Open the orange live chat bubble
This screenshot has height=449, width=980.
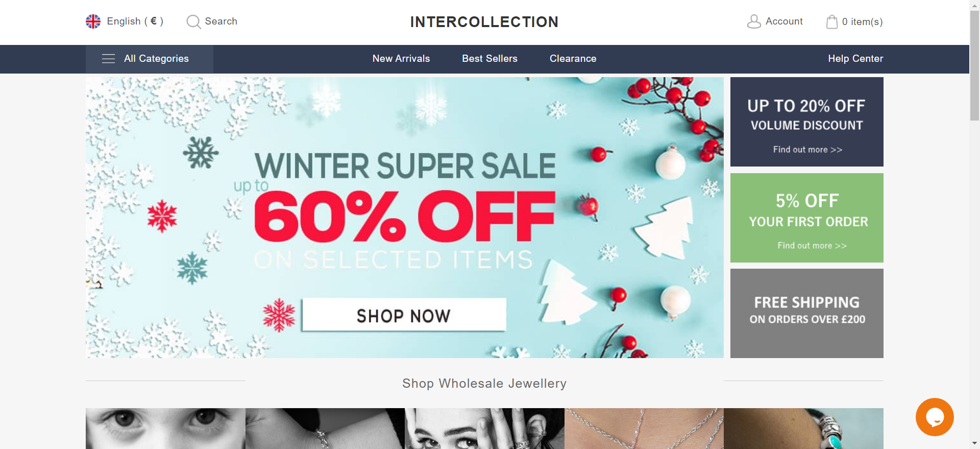click(x=935, y=417)
